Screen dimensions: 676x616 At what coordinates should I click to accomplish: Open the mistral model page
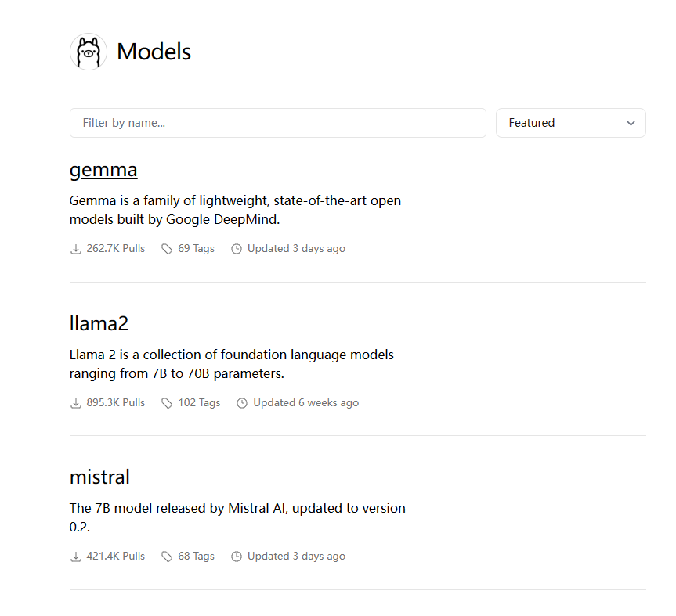[99, 477]
